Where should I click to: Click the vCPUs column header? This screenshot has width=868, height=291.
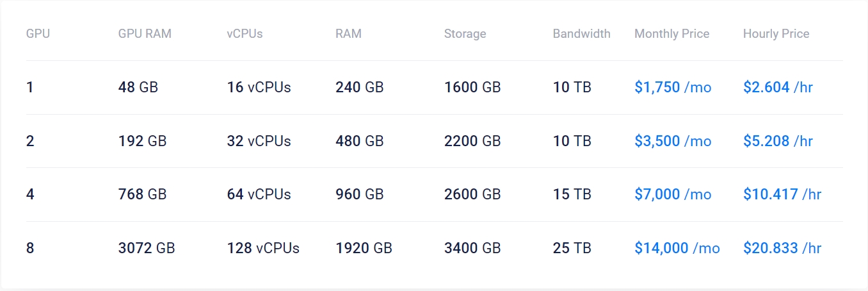pyautogui.click(x=245, y=34)
